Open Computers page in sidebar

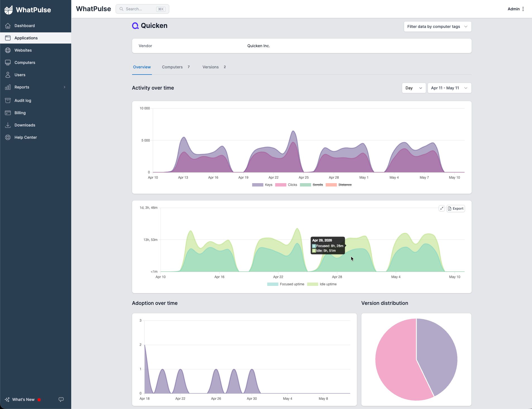[x=35, y=63]
